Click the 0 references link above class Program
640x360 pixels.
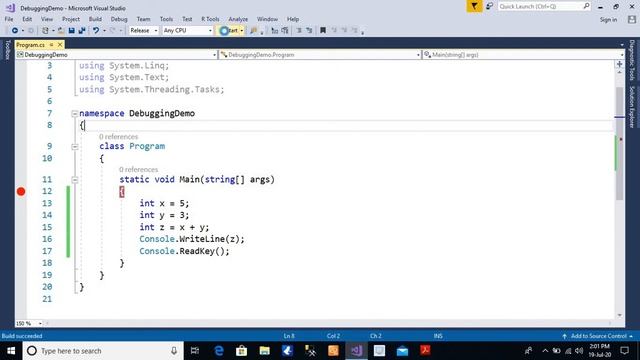pyautogui.click(x=118, y=137)
